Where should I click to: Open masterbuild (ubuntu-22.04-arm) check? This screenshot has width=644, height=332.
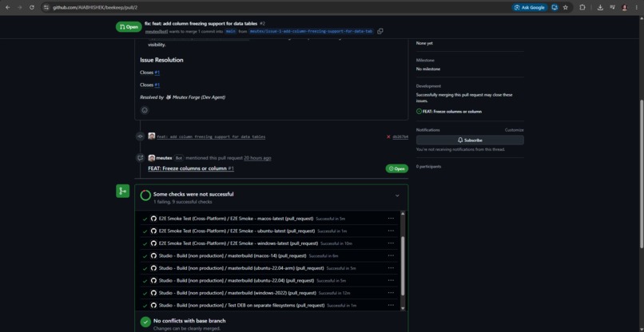[x=241, y=268]
